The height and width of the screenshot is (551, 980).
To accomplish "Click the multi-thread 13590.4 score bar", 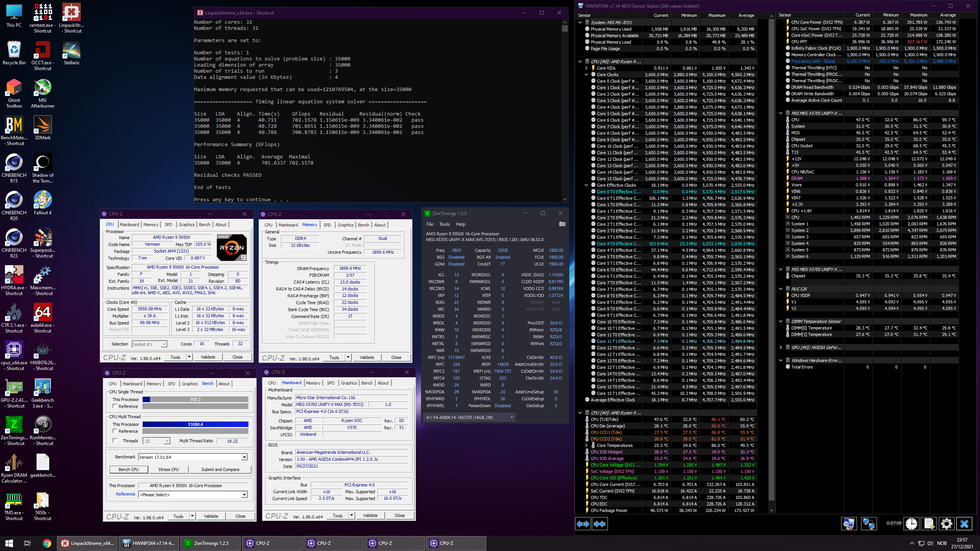I will pyautogui.click(x=196, y=424).
